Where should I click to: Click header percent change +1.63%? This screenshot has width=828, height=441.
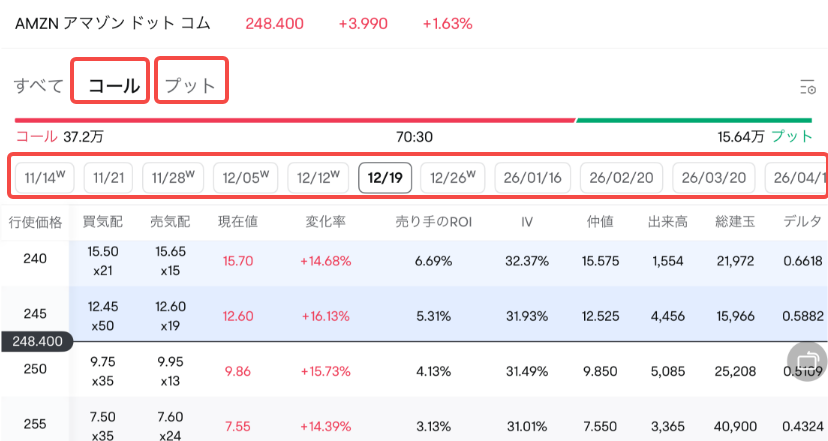click(x=447, y=24)
